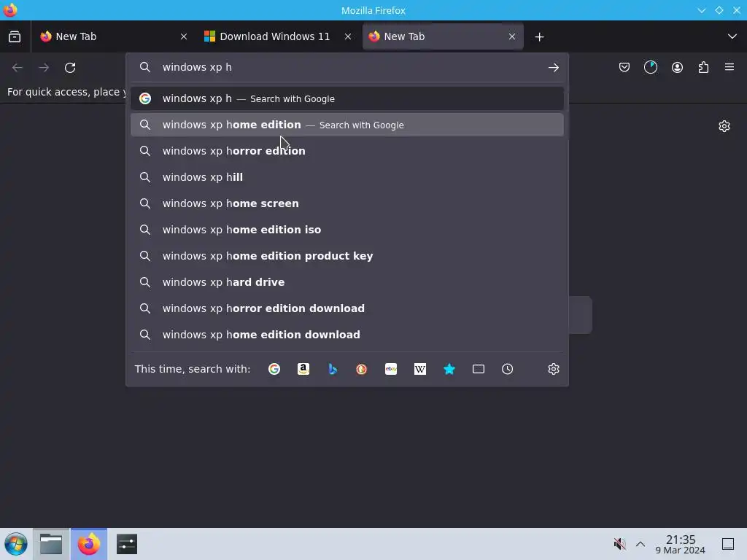This screenshot has width=747, height=560.
Task: Open Extensions panel
Action: (x=704, y=68)
